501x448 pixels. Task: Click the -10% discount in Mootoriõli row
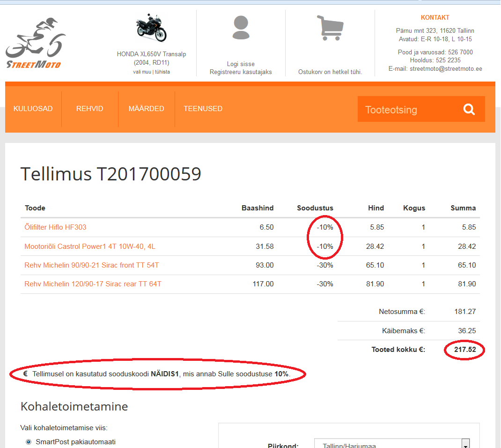(x=325, y=246)
